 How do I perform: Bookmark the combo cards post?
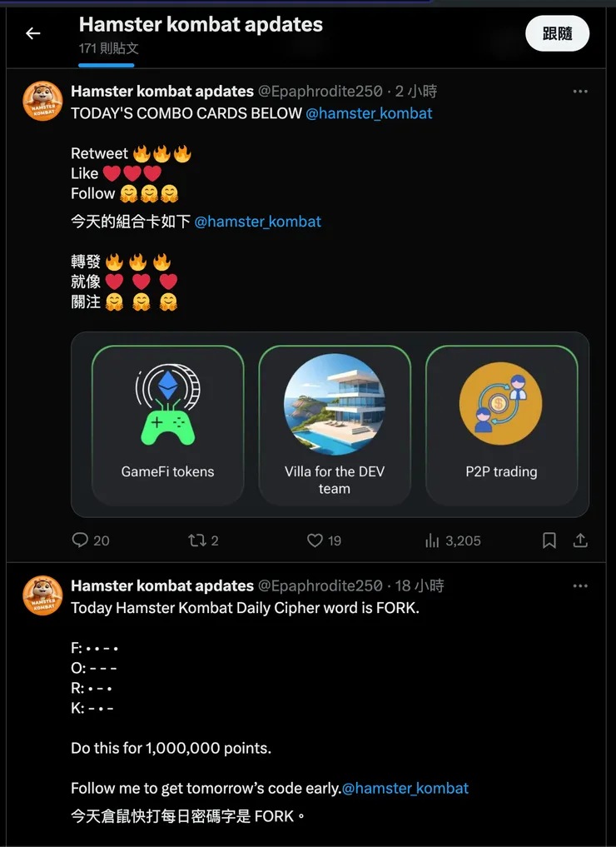coord(549,541)
